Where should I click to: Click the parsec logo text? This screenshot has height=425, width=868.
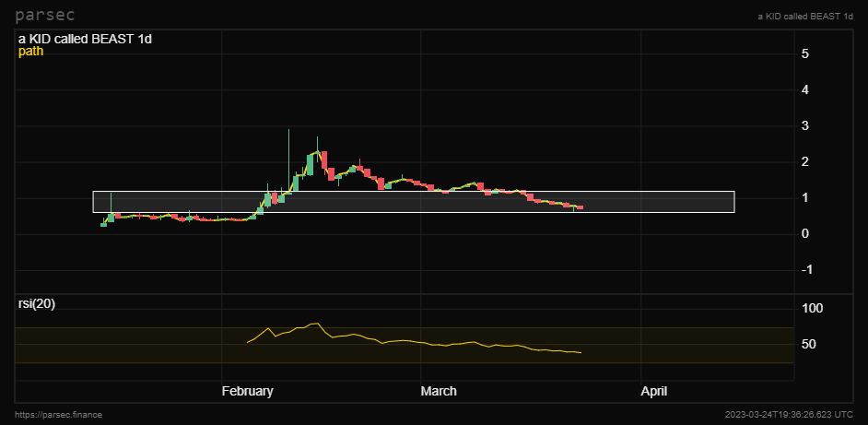pos(45,15)
